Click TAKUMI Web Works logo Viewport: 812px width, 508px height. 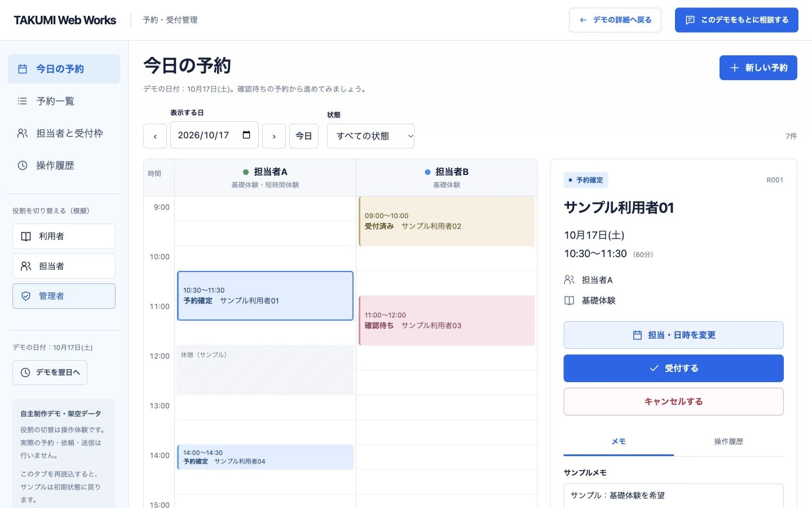pos(65,20)
